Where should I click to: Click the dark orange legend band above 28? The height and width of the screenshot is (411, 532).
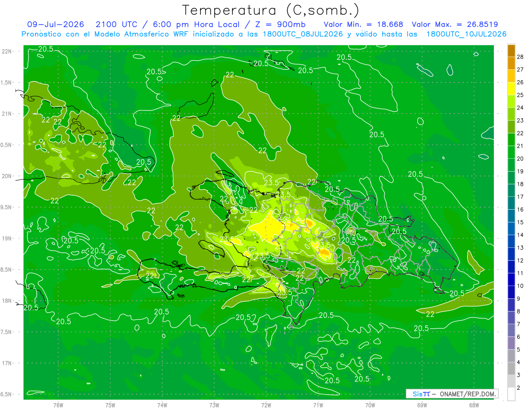[511, 50]
